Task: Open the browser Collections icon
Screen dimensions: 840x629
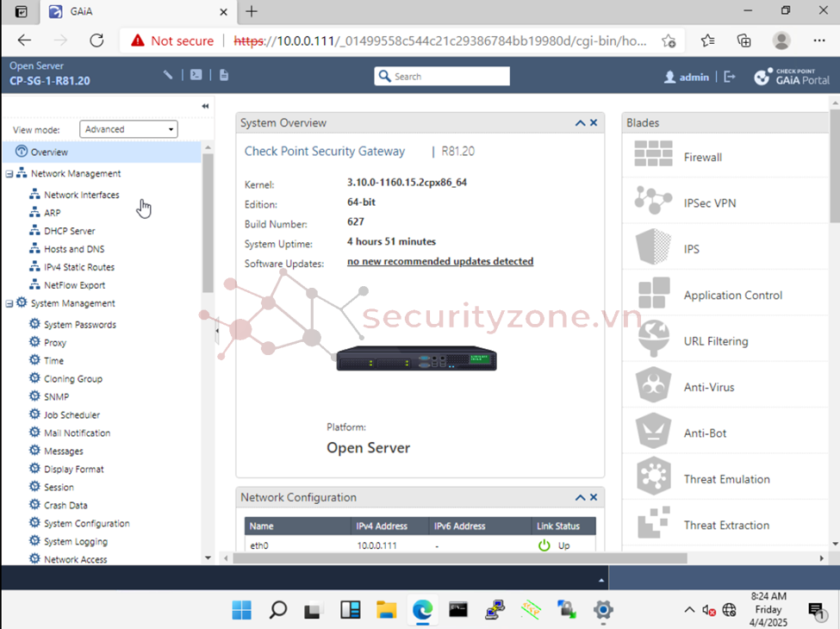Action: 744,40
